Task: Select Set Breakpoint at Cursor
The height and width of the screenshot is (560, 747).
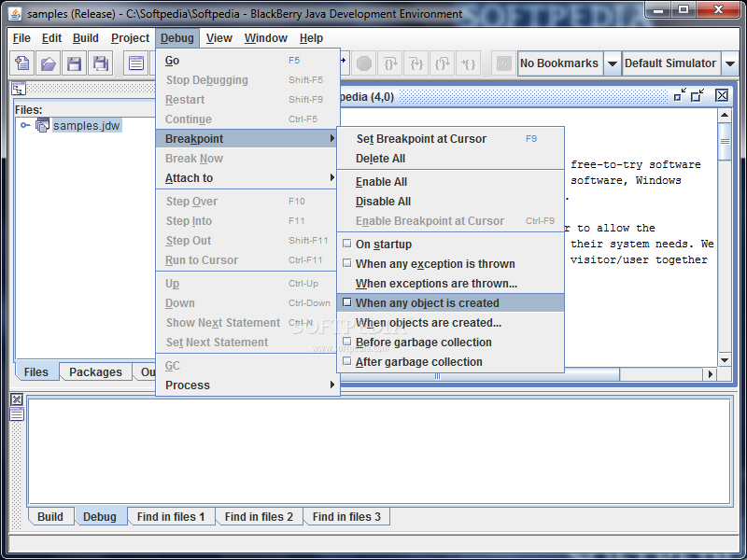Action: point(450,138)
